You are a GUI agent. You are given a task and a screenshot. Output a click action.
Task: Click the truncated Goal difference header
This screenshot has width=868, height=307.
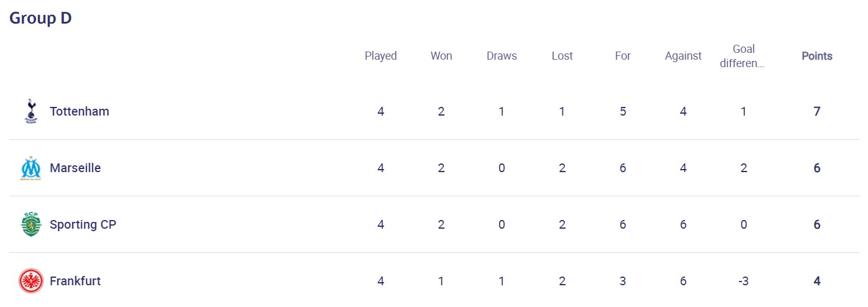743,56
